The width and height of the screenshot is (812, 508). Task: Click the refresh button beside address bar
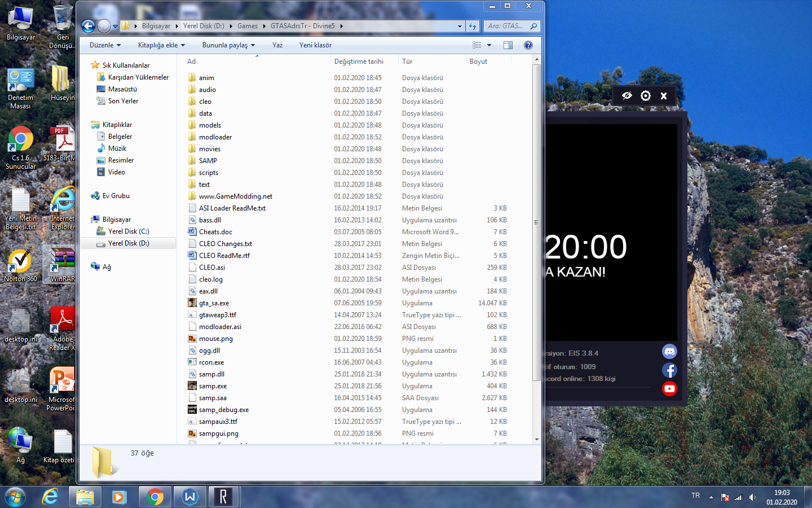point(473,26)
